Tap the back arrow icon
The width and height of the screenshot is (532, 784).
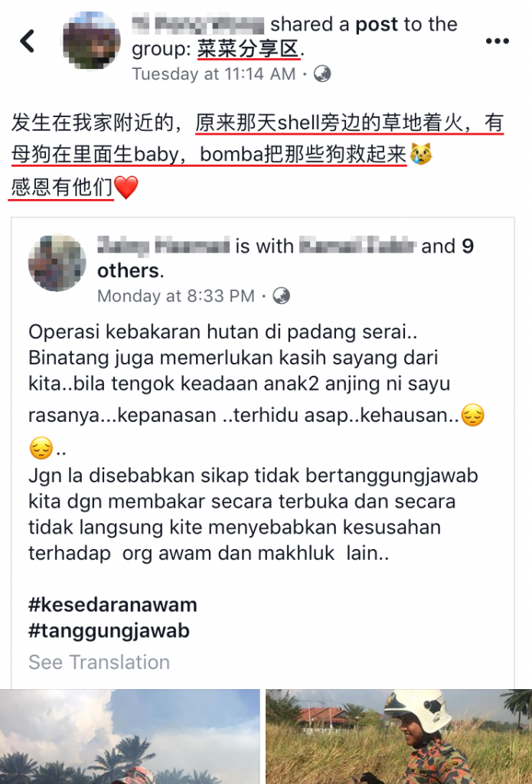tap(28, 41)
